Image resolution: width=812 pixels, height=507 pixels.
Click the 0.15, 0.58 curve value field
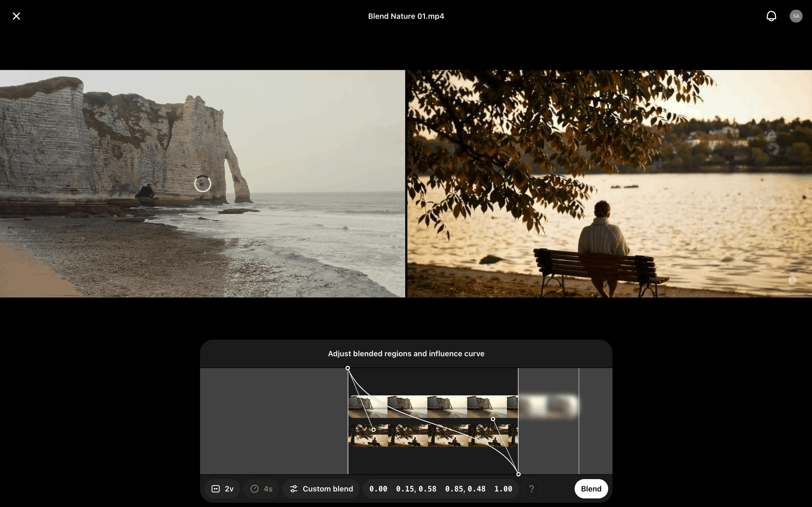pyautogui.click(x=416, y=488)
